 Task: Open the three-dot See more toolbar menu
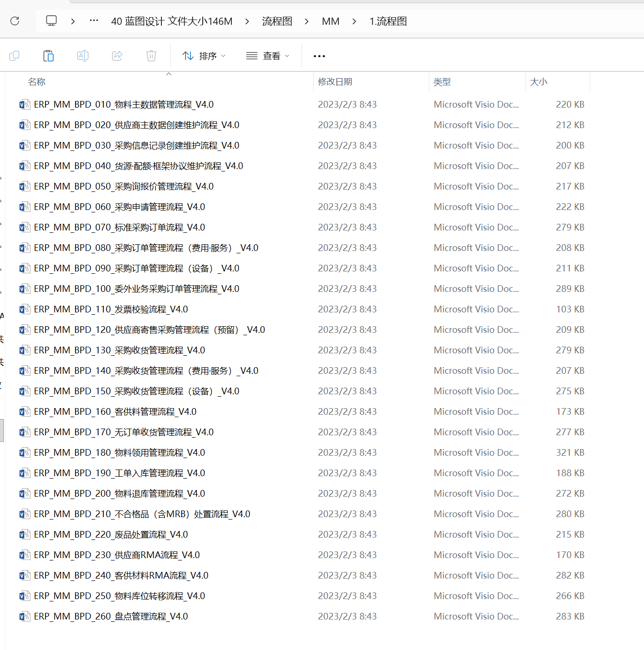click(x=319, y=56)
